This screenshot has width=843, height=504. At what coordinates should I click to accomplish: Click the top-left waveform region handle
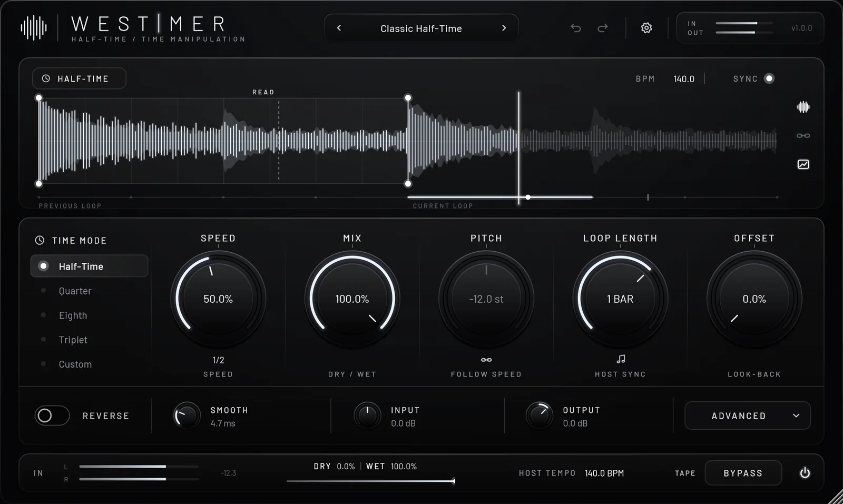point(38,98)
